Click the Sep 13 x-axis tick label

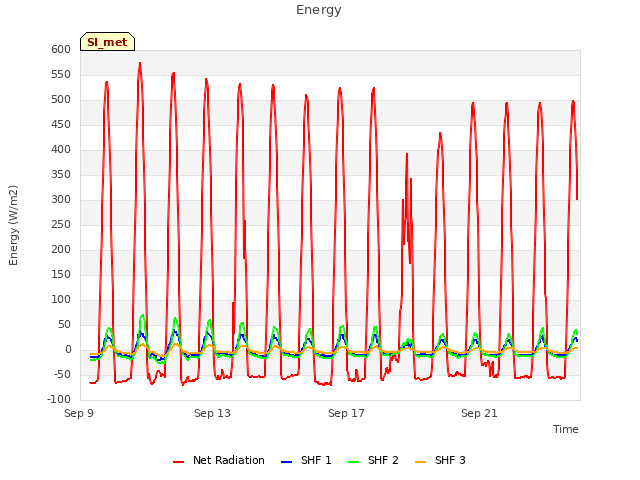click(212, 413)
